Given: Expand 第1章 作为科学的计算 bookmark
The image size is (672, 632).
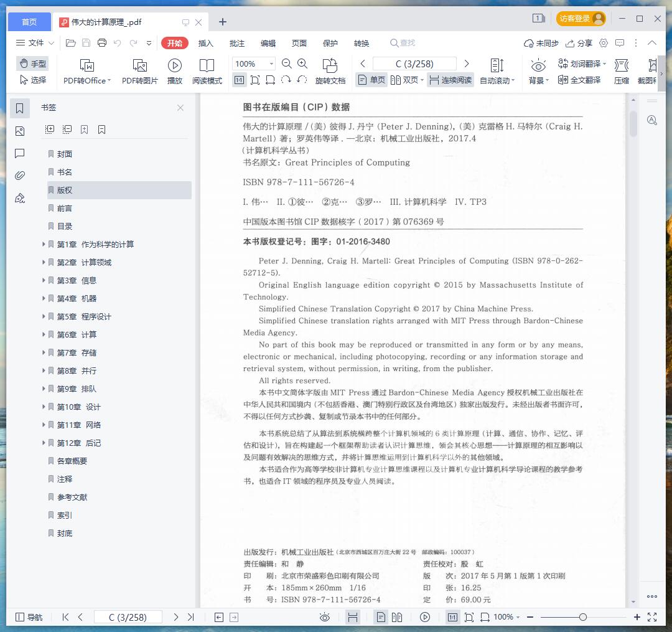Looking at the screenshot, I should (44, 244).
